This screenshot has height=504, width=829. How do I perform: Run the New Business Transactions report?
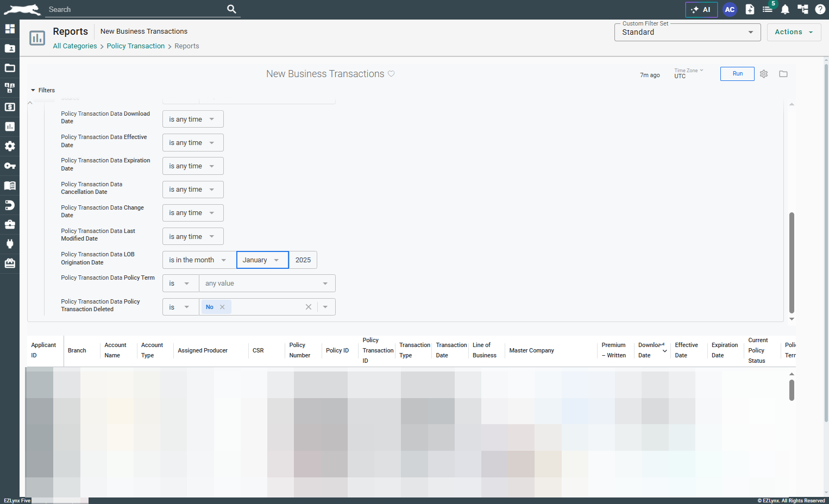click(x=737, y=74)
